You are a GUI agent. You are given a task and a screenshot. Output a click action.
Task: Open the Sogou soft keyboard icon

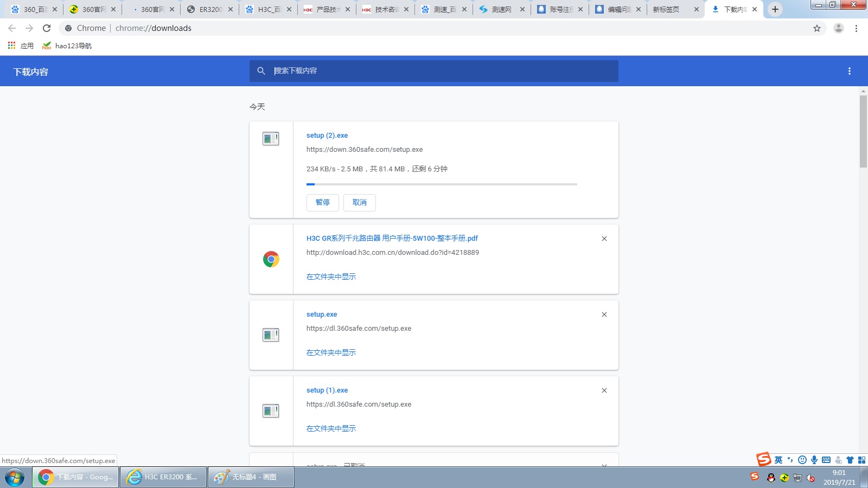pos(826,460)
